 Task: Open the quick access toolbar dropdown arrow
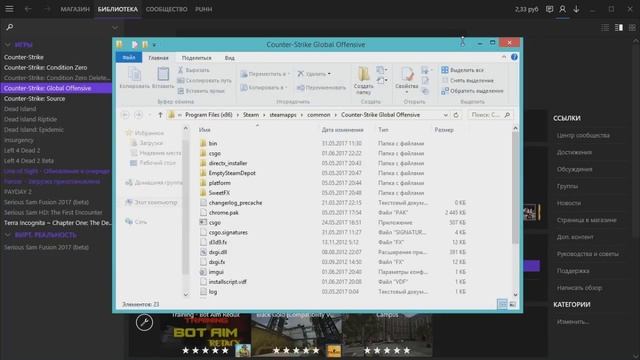pyautogui.click(x=154, y=45)
